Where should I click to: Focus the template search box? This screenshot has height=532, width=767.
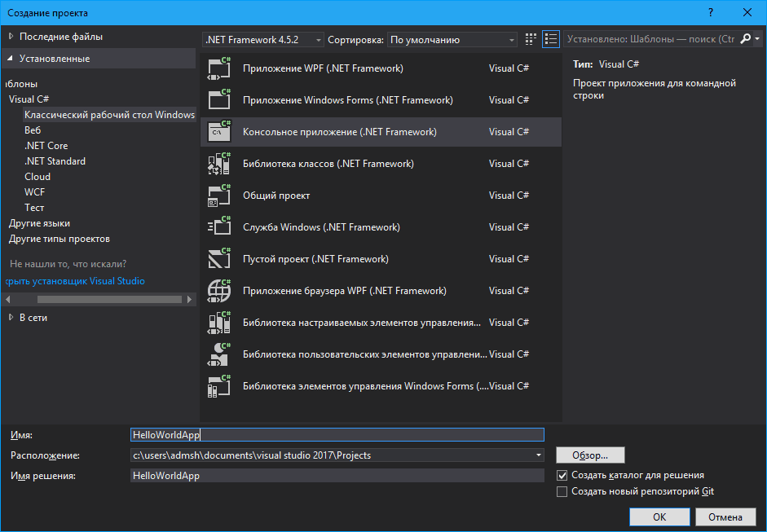click(x=651, y=39)
